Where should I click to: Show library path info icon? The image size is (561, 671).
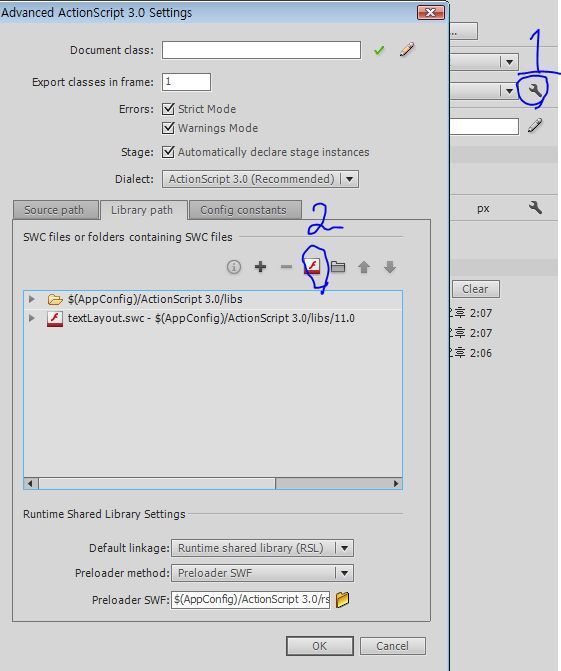pos(234,267)
